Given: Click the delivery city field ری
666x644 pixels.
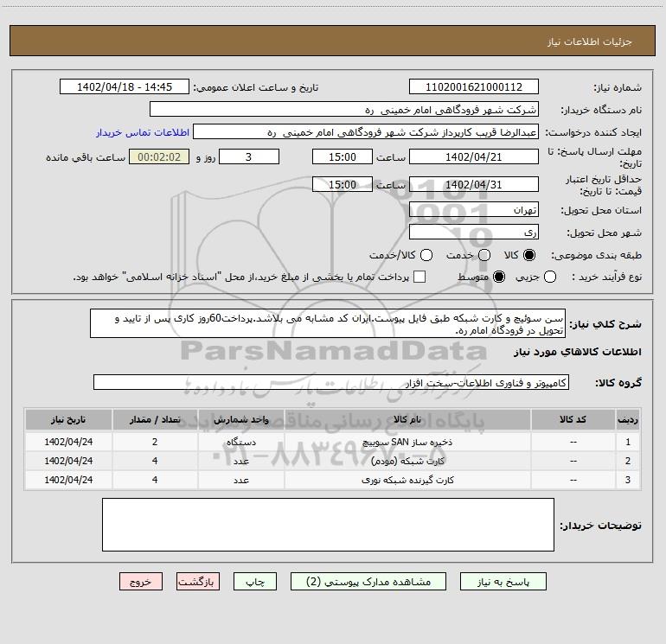Looking at the screenshot, I should [x=474, y=233].
